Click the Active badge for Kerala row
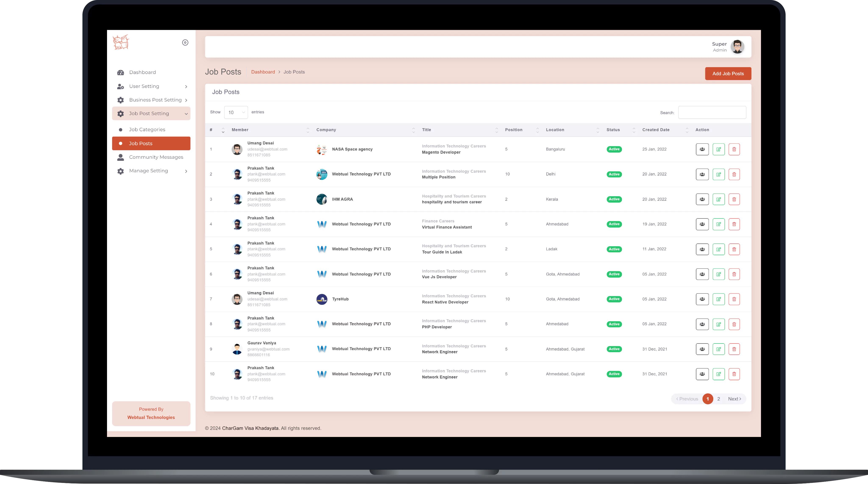868x484 pixels. coord(614,199)
